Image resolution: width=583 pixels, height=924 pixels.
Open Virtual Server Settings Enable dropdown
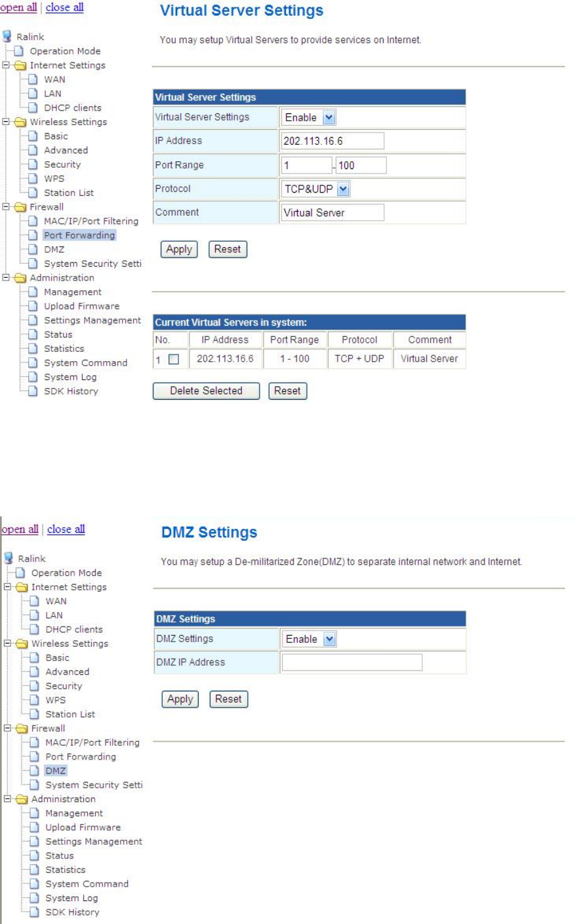309,117
